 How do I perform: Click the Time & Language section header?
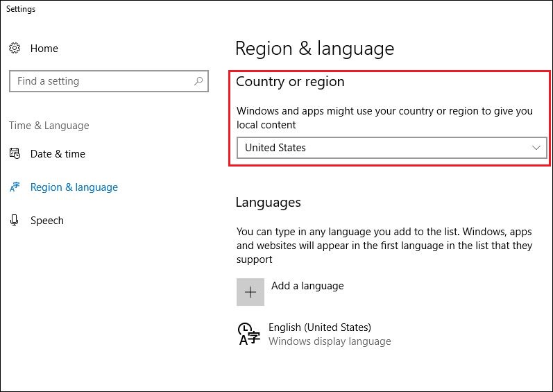coord(49,126)
